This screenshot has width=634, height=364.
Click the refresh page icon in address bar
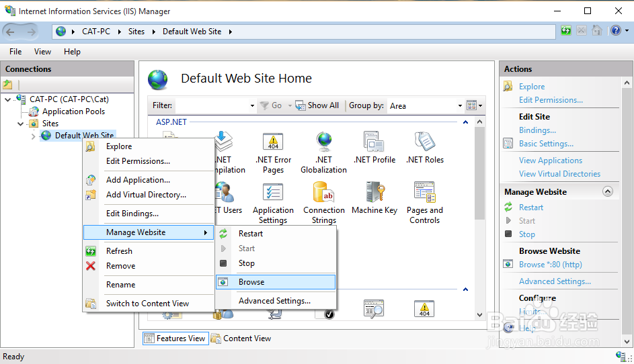click(x=566, y=30)
